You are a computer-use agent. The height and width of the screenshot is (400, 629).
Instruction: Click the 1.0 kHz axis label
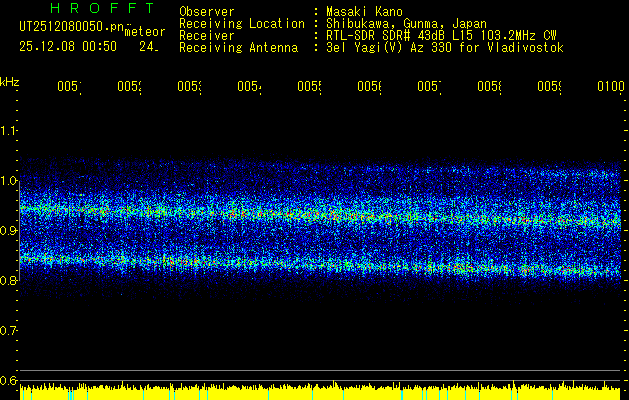[x=8, y=180]
